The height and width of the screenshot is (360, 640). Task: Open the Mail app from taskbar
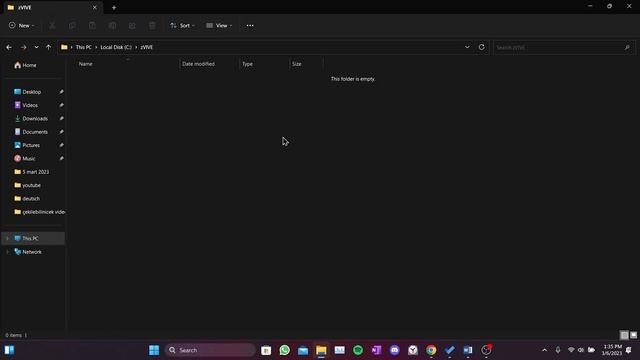tap(303, 350)
